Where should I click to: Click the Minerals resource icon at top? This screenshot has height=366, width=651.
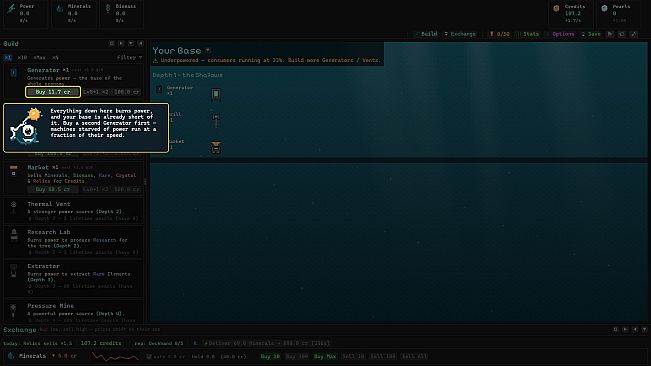coord(60,8)
